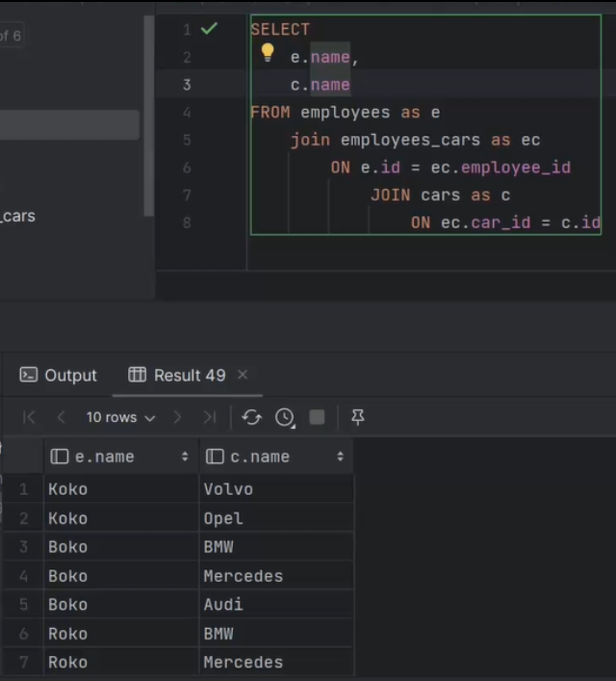Open the auto-refresh clock icon
616x681 pixels.
point(285,417)
